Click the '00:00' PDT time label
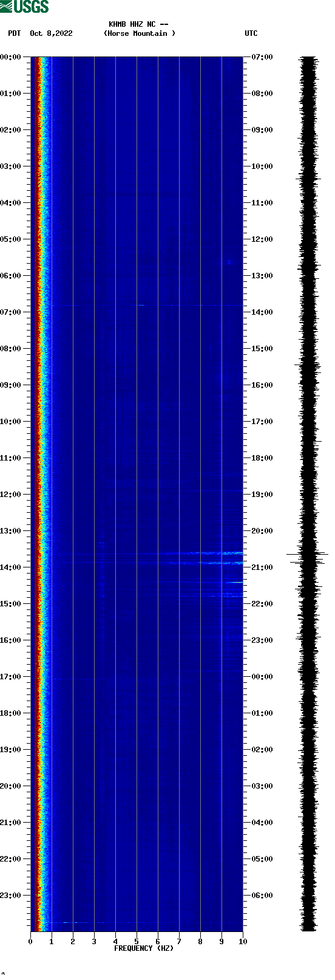The height and width of the screenshot is (980, 335). tap(11, 57)
